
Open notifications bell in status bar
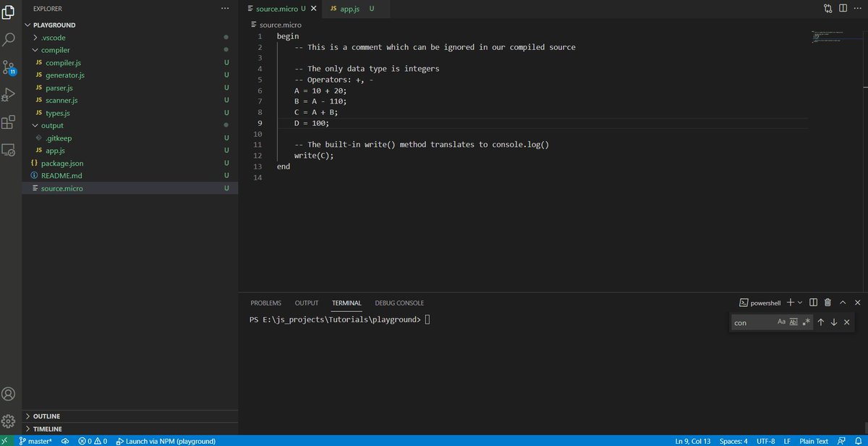pyautogui.click(x=857, y=441)
